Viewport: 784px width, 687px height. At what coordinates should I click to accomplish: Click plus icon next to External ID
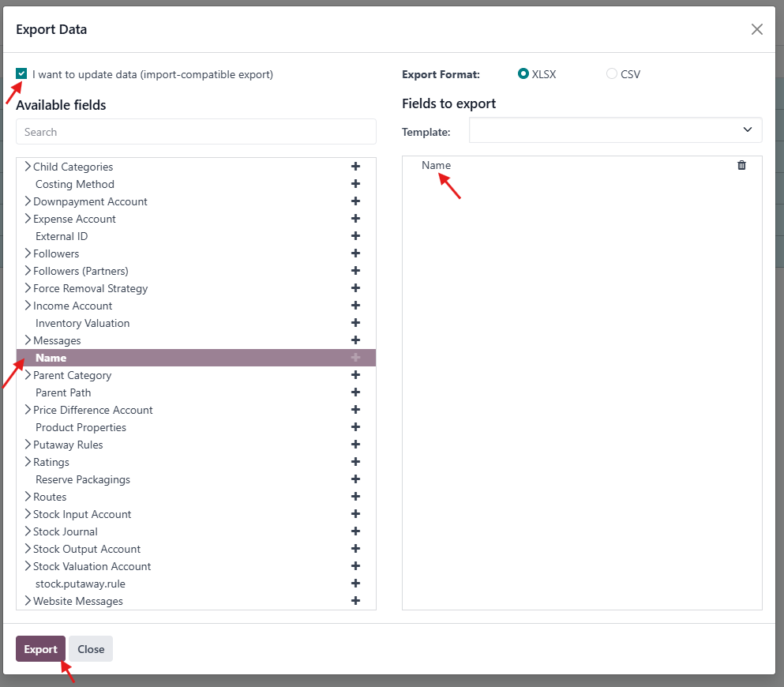(355, 236)
